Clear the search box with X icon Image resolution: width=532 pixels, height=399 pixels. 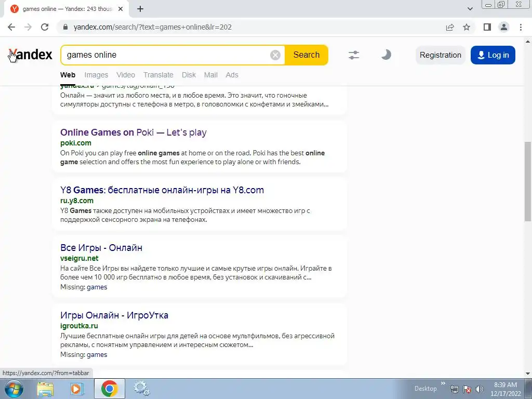(x=275, y=55)
